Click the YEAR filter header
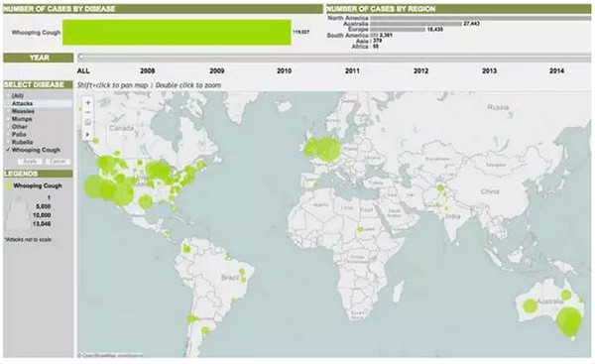 point(39,58)
